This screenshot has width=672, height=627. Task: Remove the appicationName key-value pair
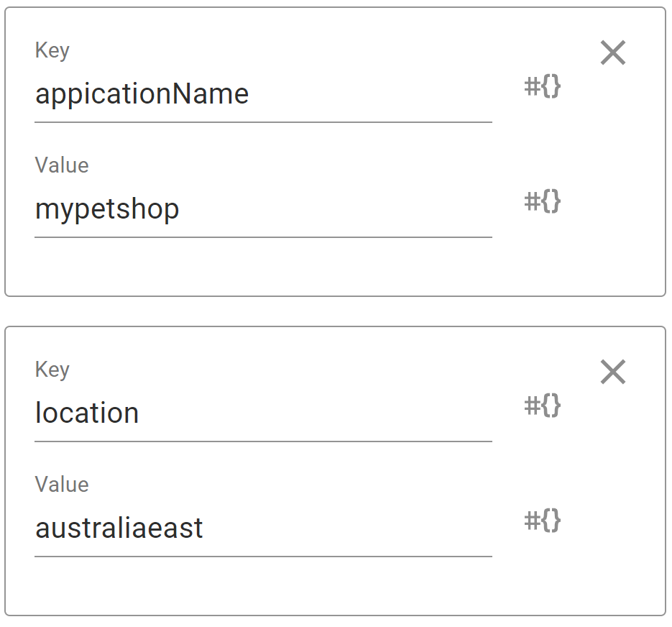[613, 52]
